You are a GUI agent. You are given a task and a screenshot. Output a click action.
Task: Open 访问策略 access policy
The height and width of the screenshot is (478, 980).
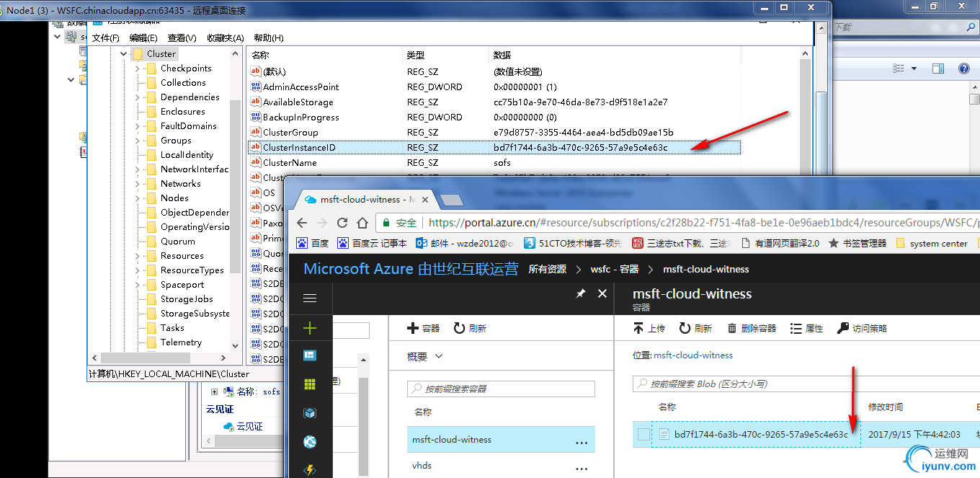(x=863, y=328)
